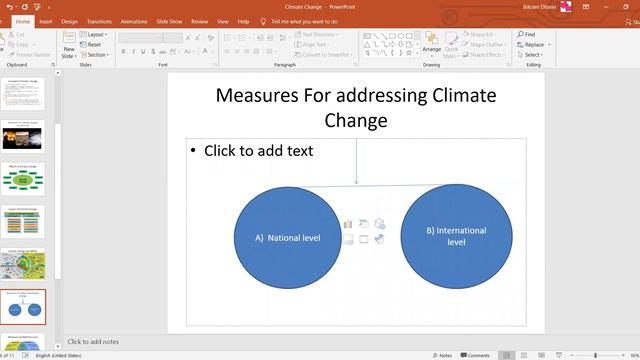Click Insert SmartArt placeholder icon on slide
The image size is (640, 360).
point(364,224)
